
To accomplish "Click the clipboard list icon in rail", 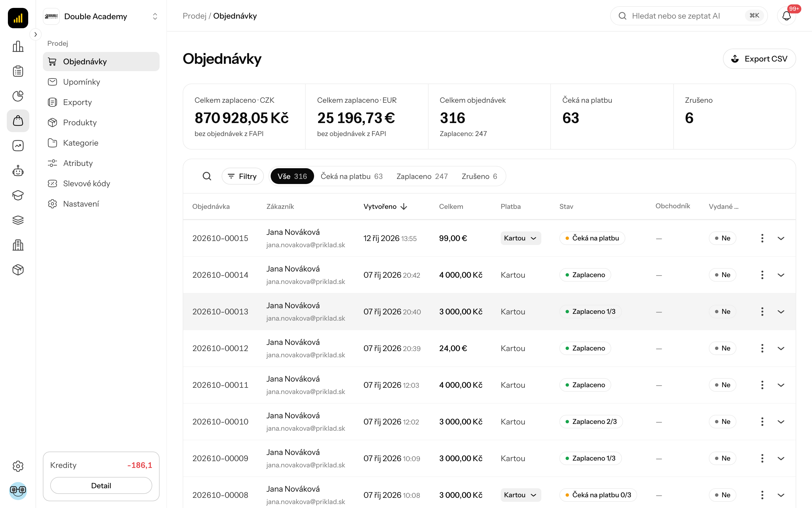I will point(18,71).
